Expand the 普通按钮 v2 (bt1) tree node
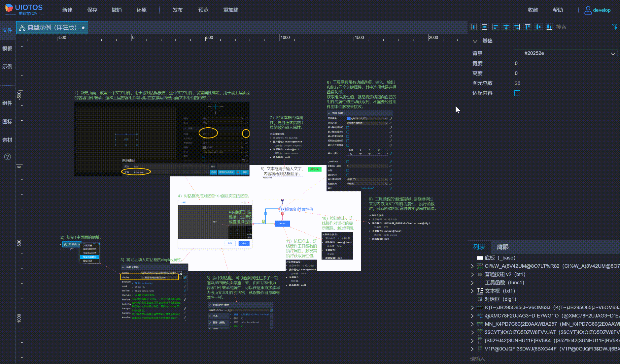The image size is (620, 364). click(472, 274)
